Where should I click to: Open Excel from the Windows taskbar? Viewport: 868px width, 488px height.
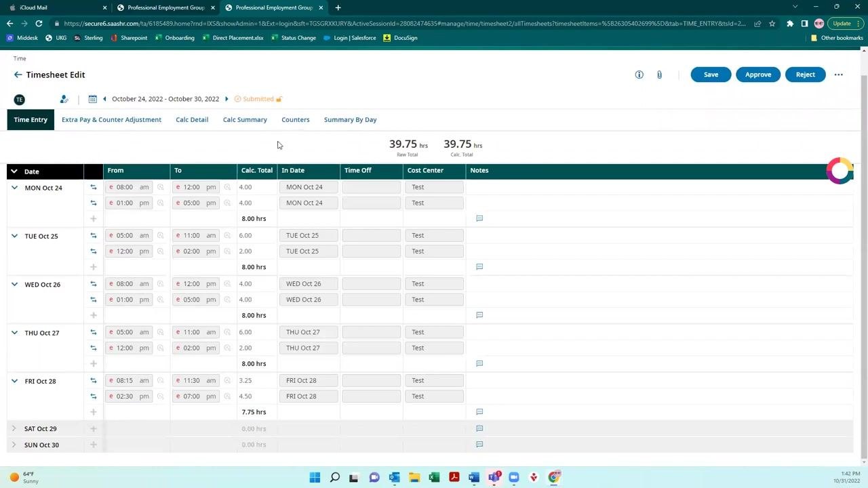pyautogui.click(x=434, y=477)
